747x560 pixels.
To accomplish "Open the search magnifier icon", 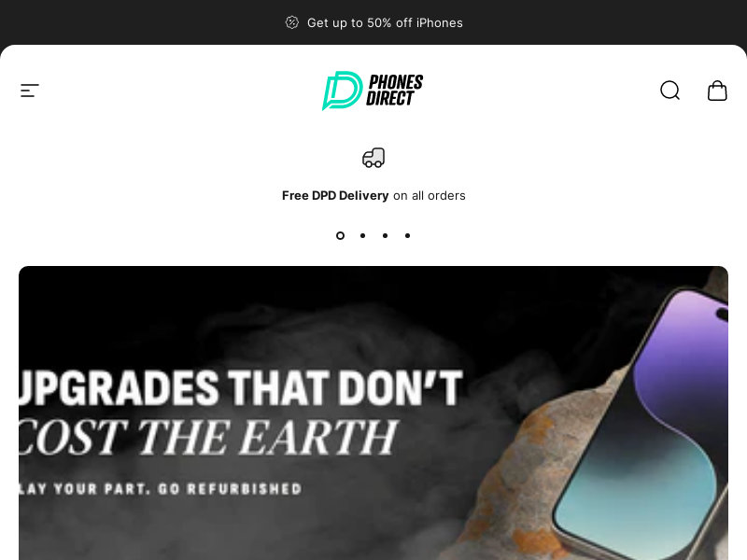I will click(669, 91).
